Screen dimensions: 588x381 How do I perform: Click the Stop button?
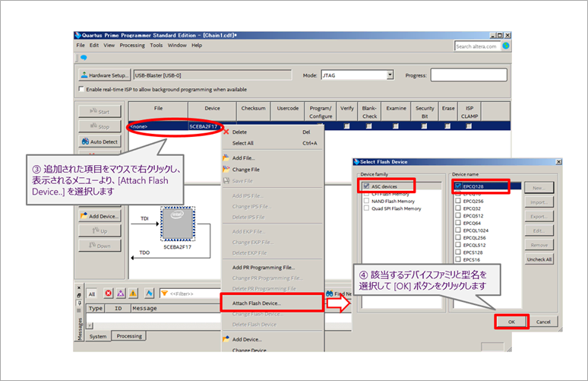pyautogui.click(x=100, y=126)
